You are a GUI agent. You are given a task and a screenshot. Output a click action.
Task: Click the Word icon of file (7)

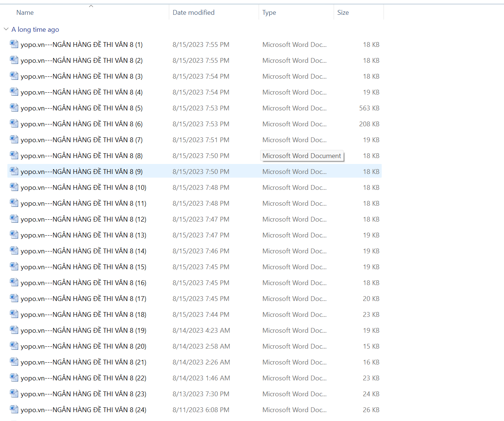(14, 140)
